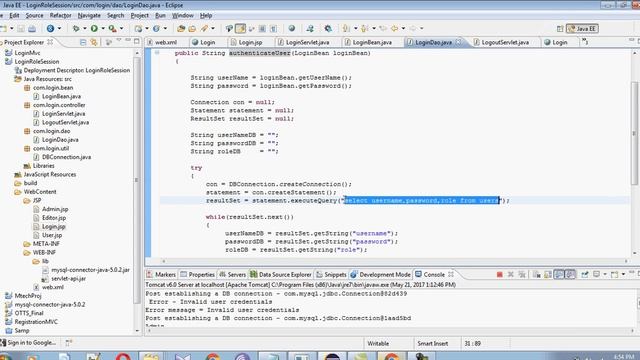
Task: Open the Back navigation history dropdown arrow
Action: coord(403,29)
